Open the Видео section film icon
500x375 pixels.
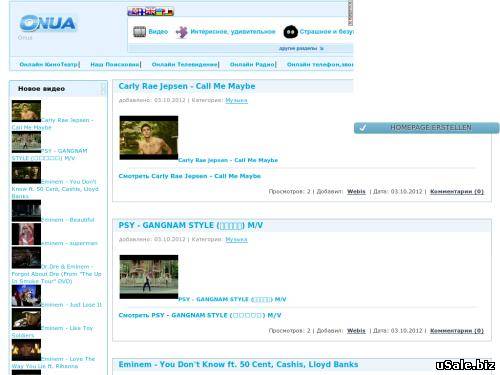click(x=139, y=32)
